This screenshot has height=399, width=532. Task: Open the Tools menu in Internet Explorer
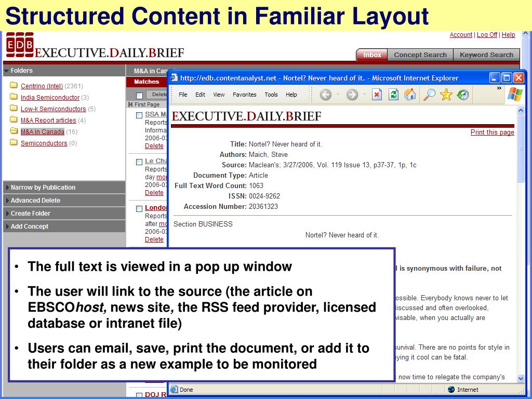[271, 95]
